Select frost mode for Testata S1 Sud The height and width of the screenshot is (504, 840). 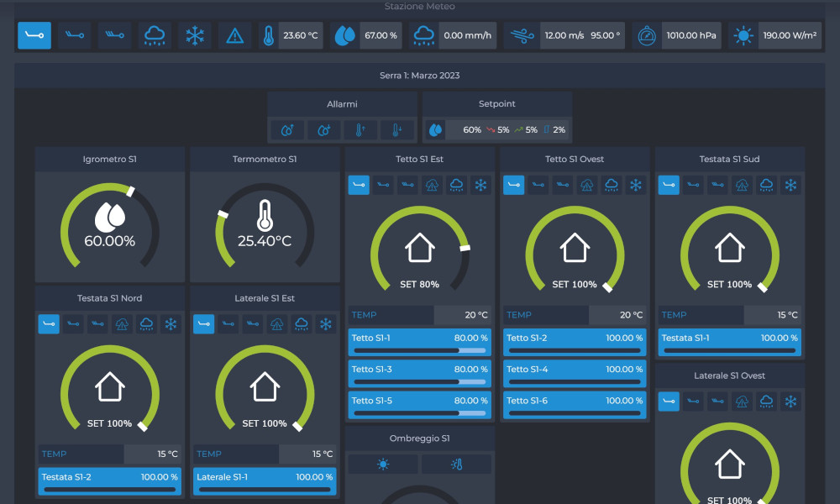(790, 186)
